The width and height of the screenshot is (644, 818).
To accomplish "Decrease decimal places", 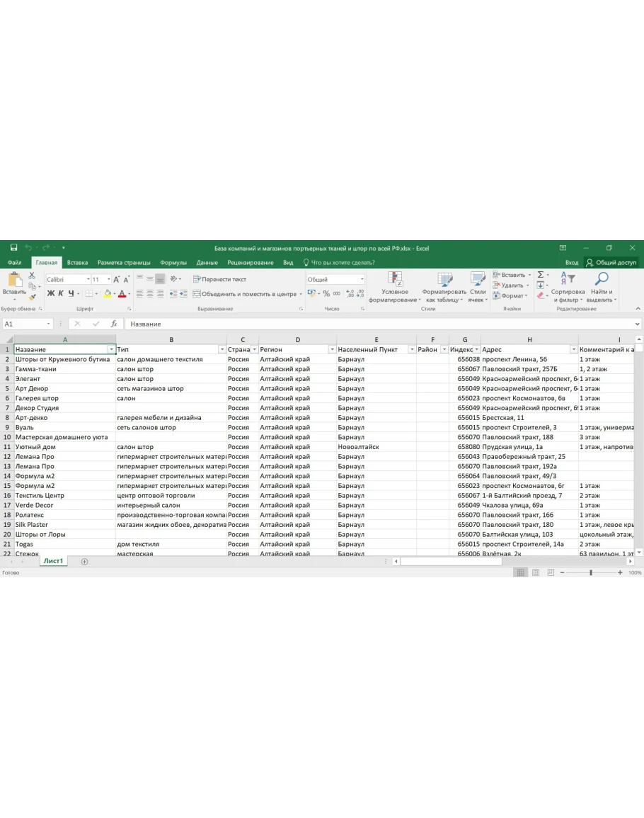I will (x=360, y=294).
